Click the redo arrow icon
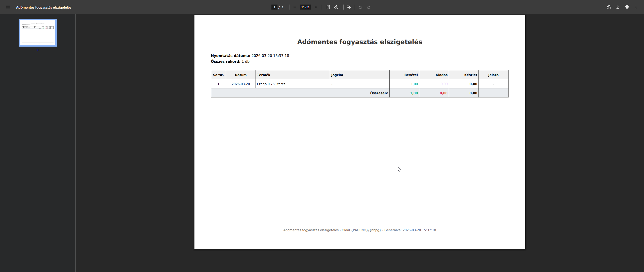Image resolution: width=644 pixels, height=272 pixels. [369, 7]
